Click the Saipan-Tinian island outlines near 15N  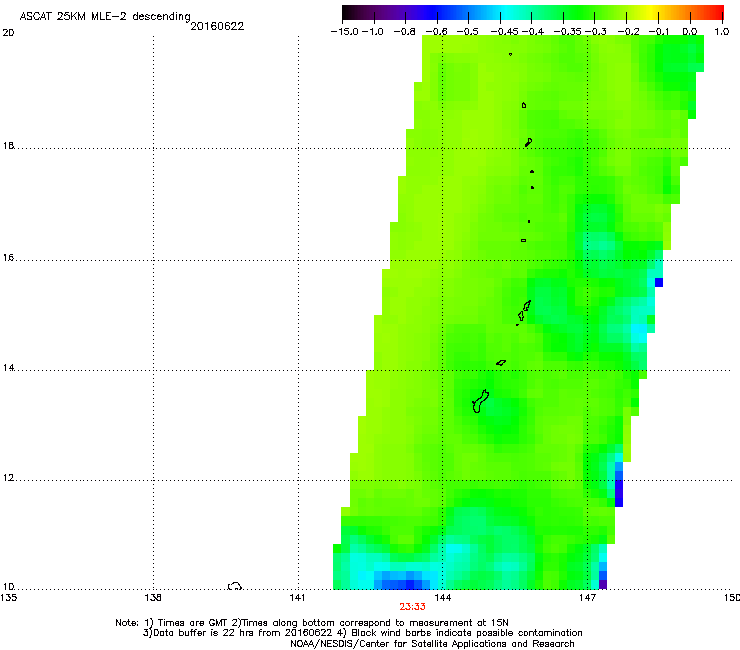click(x=524, y=312)
